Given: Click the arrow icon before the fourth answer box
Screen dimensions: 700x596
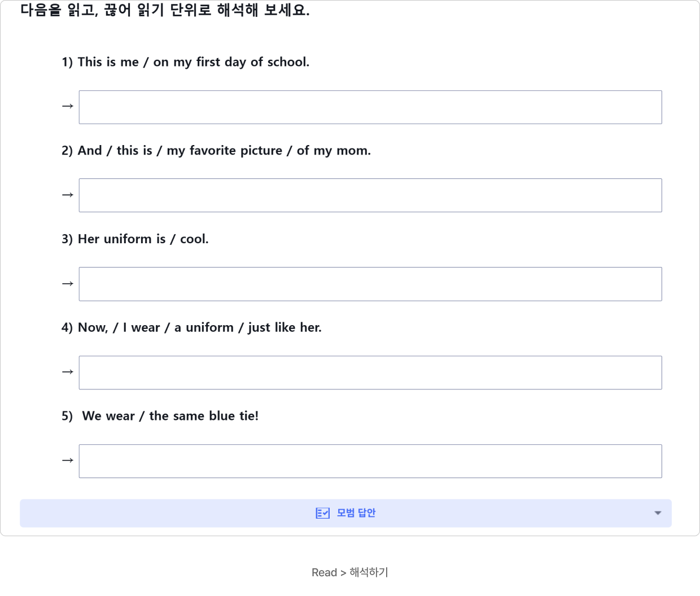Looking at the screenshot, I should point(68,372).
